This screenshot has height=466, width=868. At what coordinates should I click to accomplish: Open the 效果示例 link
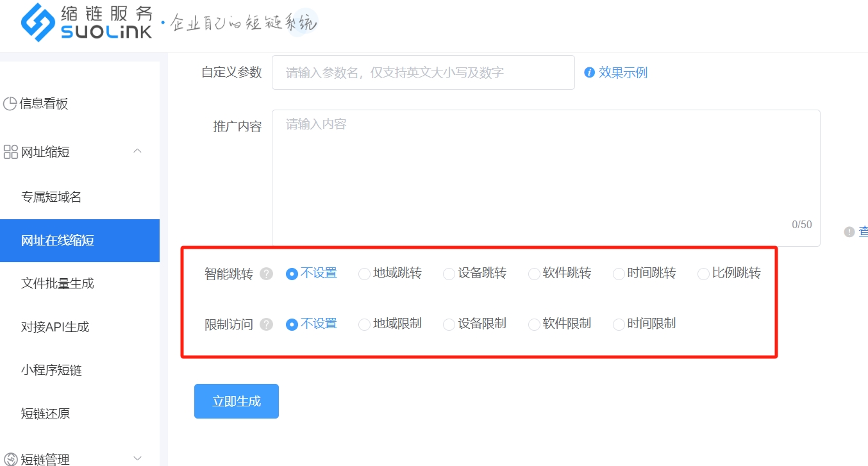622,72
